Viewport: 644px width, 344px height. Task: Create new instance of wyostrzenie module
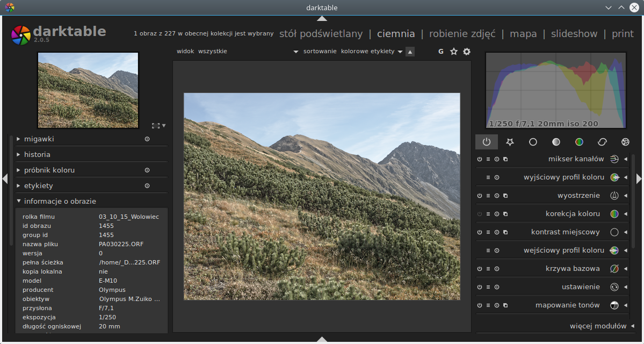click(x=505, y=196)
